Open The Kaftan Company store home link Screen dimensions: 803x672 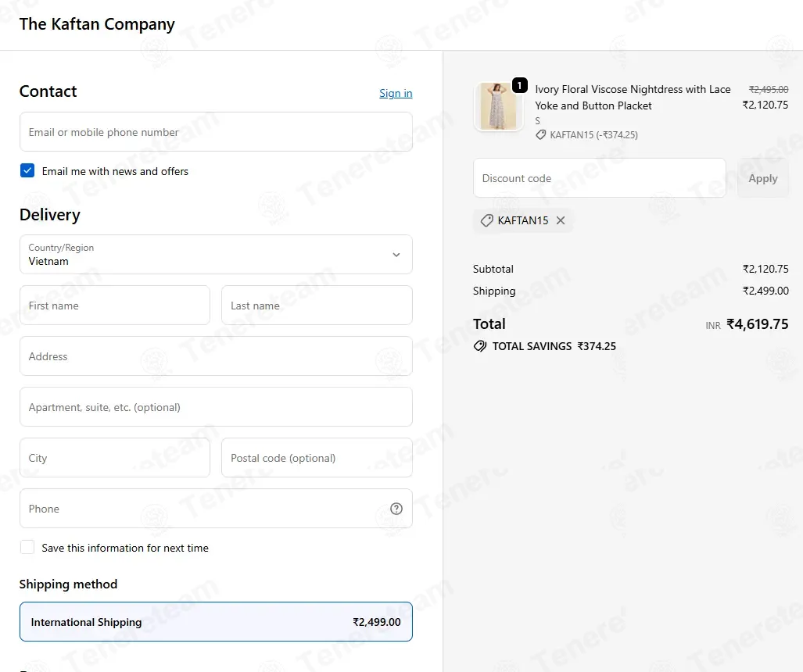click(x=97, y=24)
